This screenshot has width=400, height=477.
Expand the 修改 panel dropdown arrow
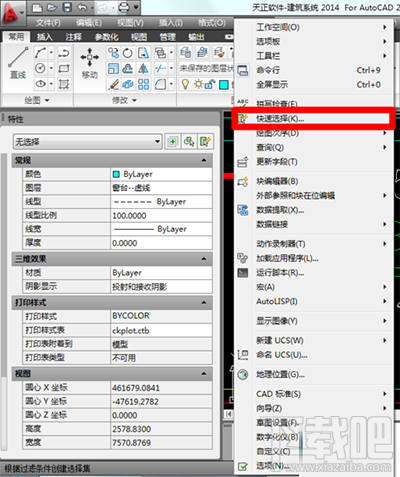click(x=134, y=100)
